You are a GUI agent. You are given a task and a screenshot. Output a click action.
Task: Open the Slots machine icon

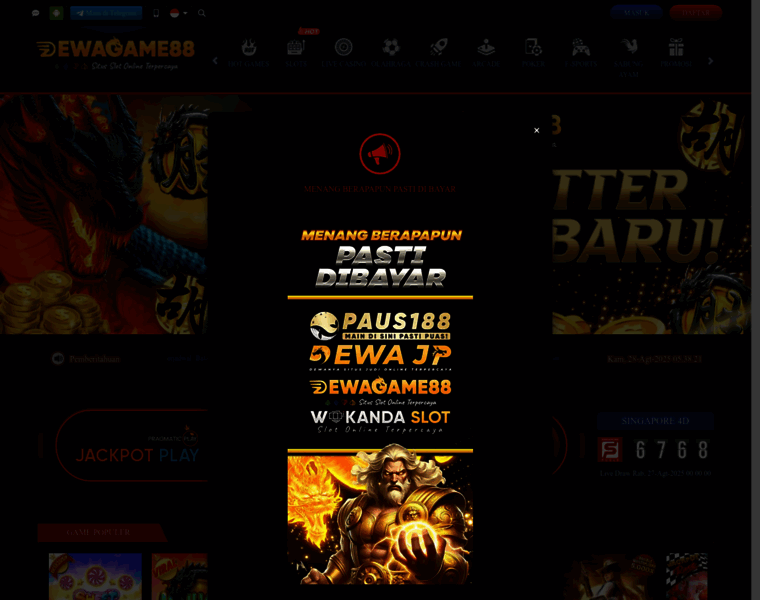pyautogui.click(x=296, y=47)
